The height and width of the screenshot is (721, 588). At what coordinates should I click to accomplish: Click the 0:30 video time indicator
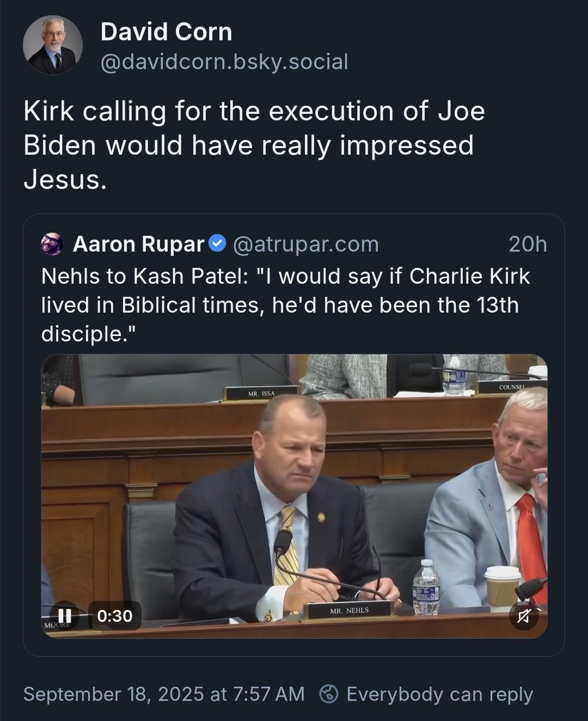point(115,615)
